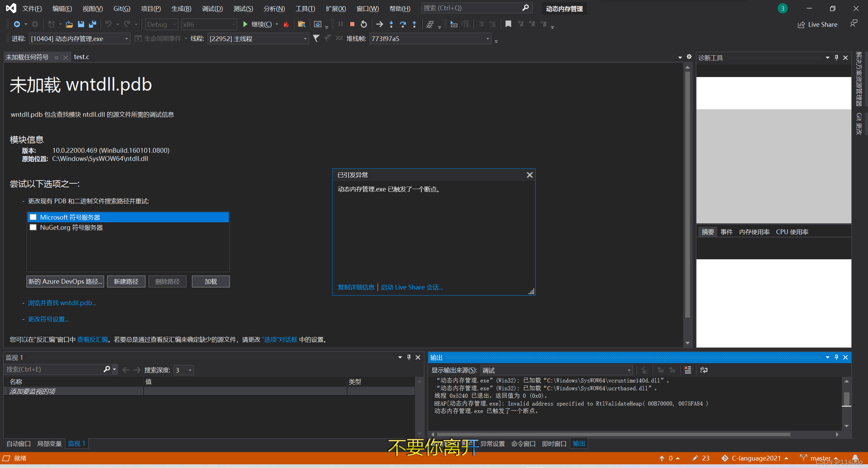
Task: Open the 进程 process dropdown
Action: (x=126, y=39)
